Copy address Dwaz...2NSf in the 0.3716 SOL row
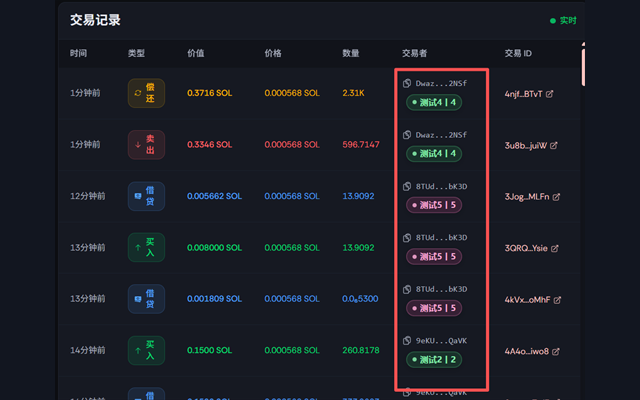The width and height of the screenshot is (640, 400). (x=407, y=83)
